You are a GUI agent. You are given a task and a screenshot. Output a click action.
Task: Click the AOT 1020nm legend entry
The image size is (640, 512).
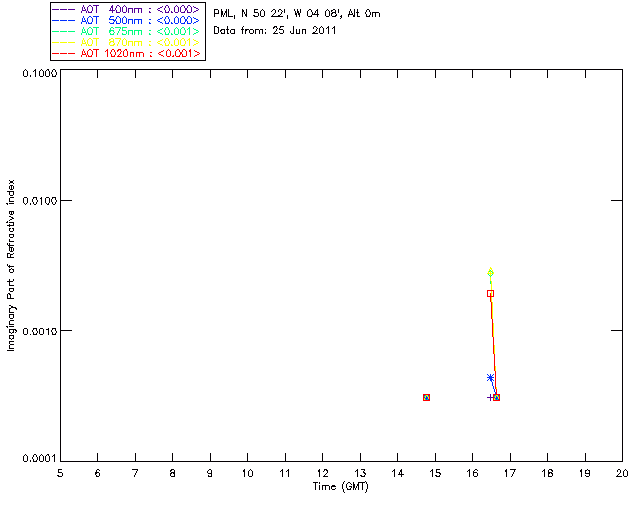tap(126, 53)
